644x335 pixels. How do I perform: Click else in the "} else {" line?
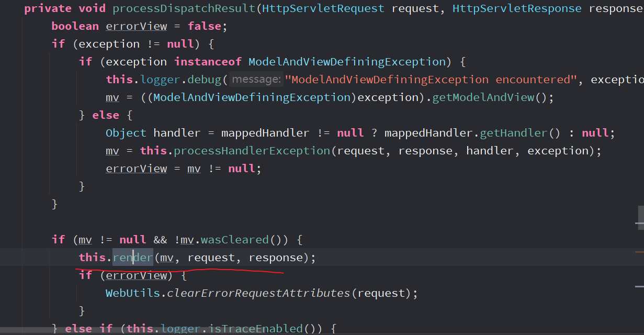point(106,115)
